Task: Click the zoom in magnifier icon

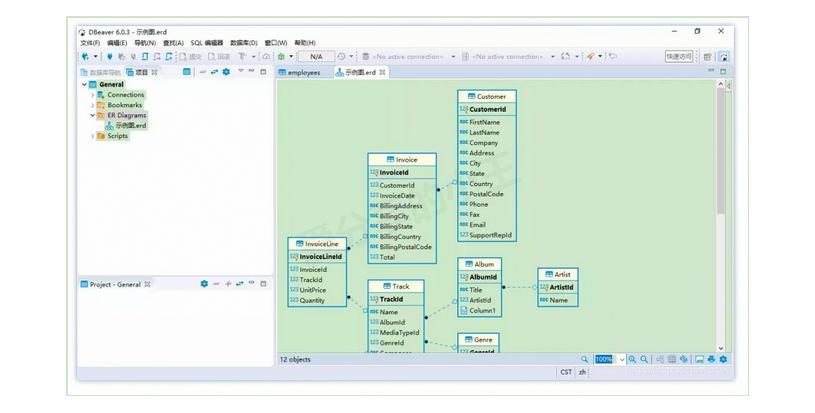Action: coord(633,359)
